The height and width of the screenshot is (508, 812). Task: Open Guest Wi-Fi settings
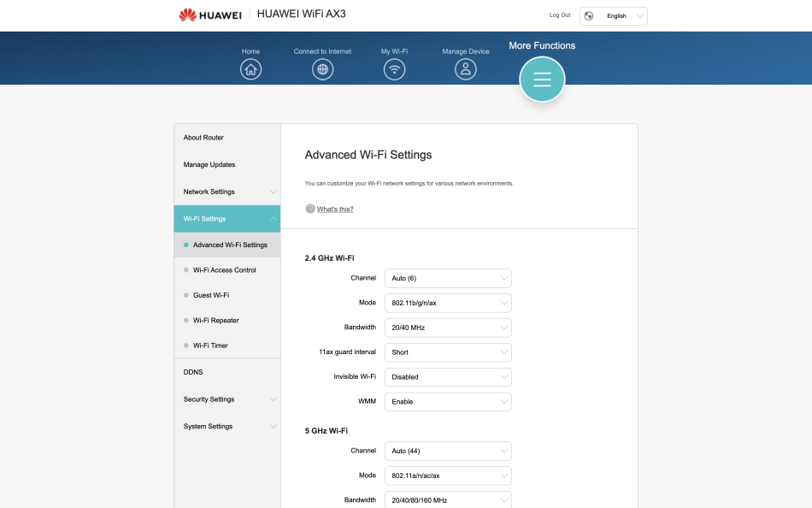pyautogui.click(x=227, y=295)
